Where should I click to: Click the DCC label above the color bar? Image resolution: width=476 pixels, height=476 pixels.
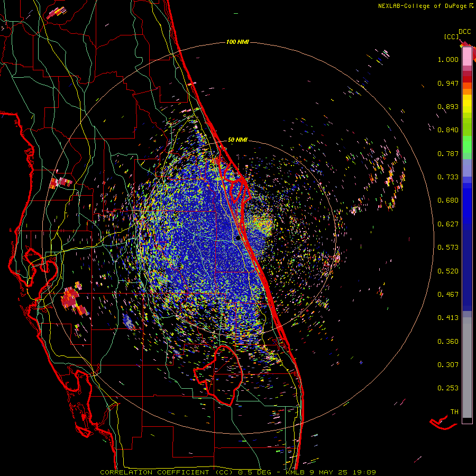point(464,32)
